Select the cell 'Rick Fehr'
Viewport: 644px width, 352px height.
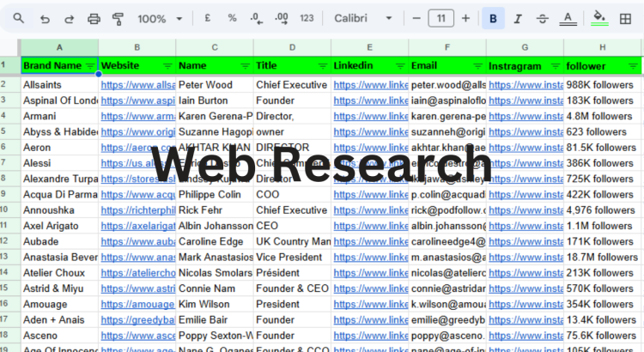(x=215, y=210)
